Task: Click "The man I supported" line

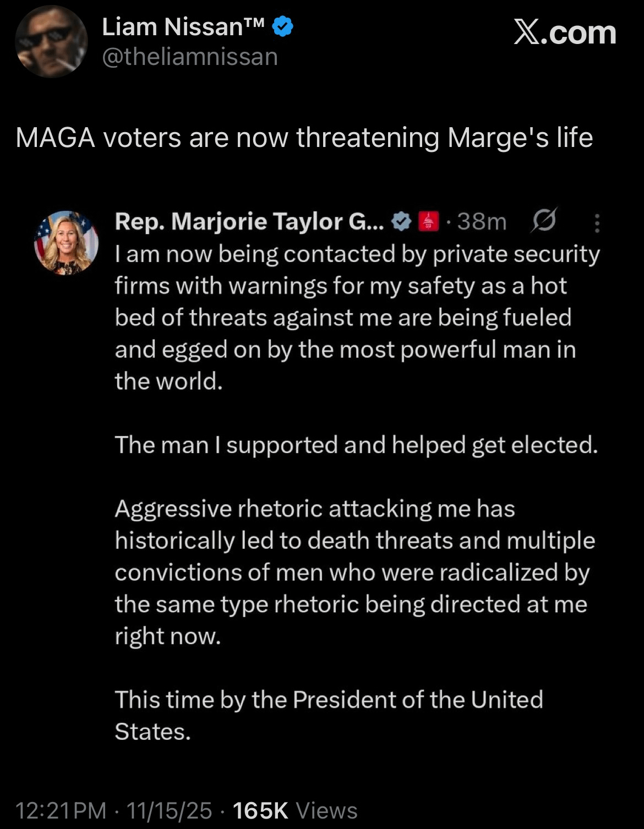Action: pos(356,445)
